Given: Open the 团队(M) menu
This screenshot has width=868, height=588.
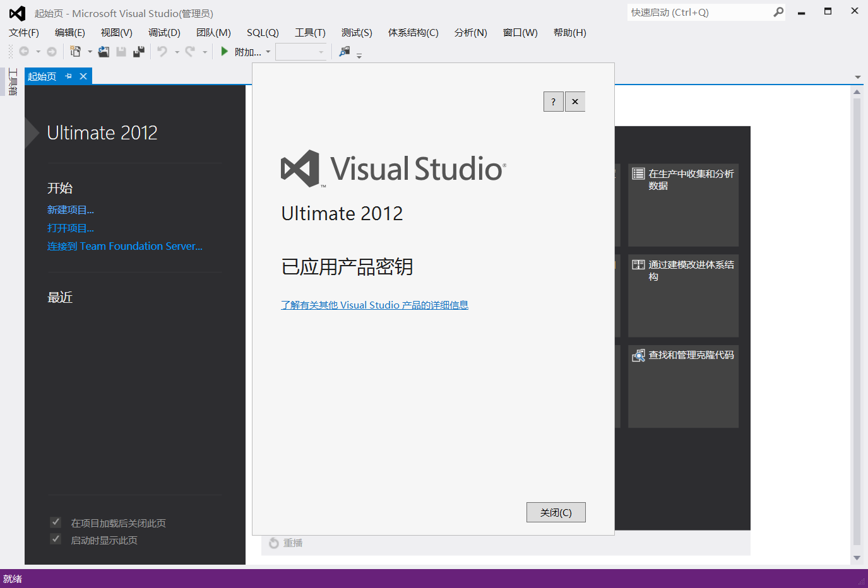Looking at the screenshot, I should click(213, 33).
